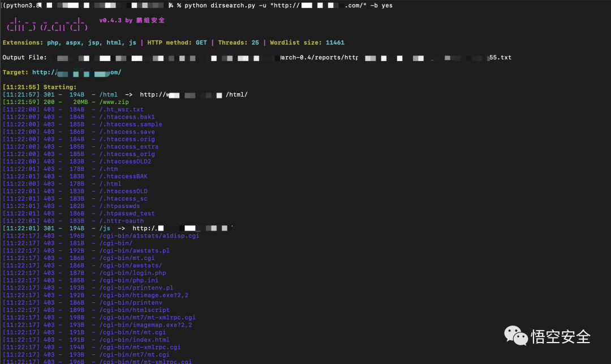Click the /cgi-bin/index.html entry
611x364 pixels.
click(x=135, y=340)
